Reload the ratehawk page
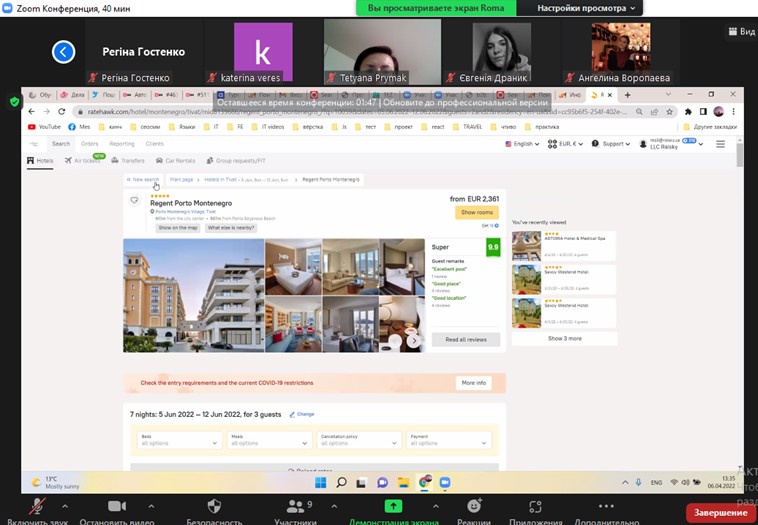This screenshot has width=758, height=525. pyautogui.click(x=61, y=112)
